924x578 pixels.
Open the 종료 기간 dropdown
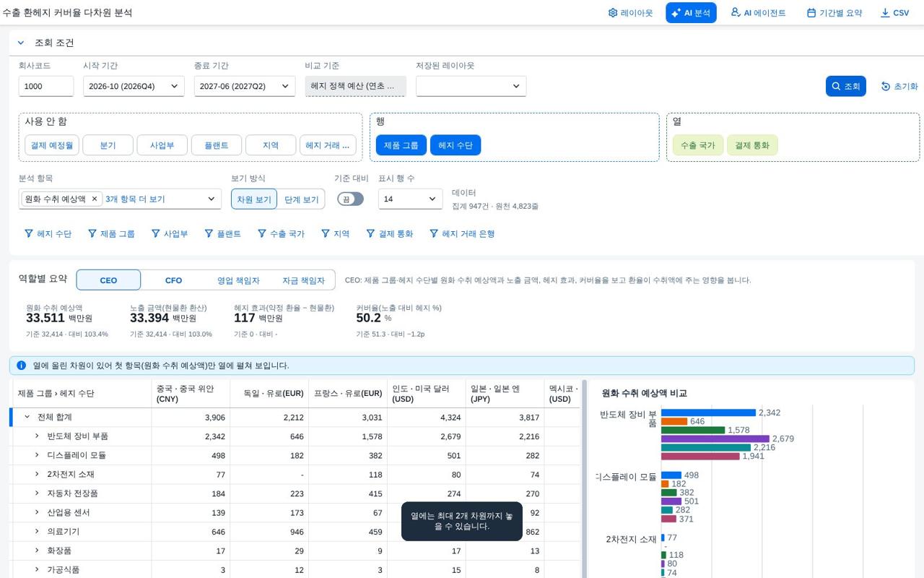coord(245,86)
